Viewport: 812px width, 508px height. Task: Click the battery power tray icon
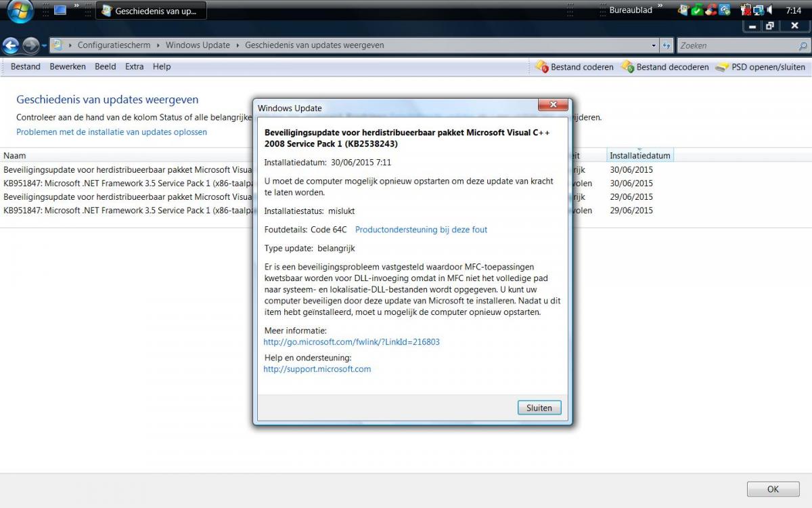click(x=746, y=10)
